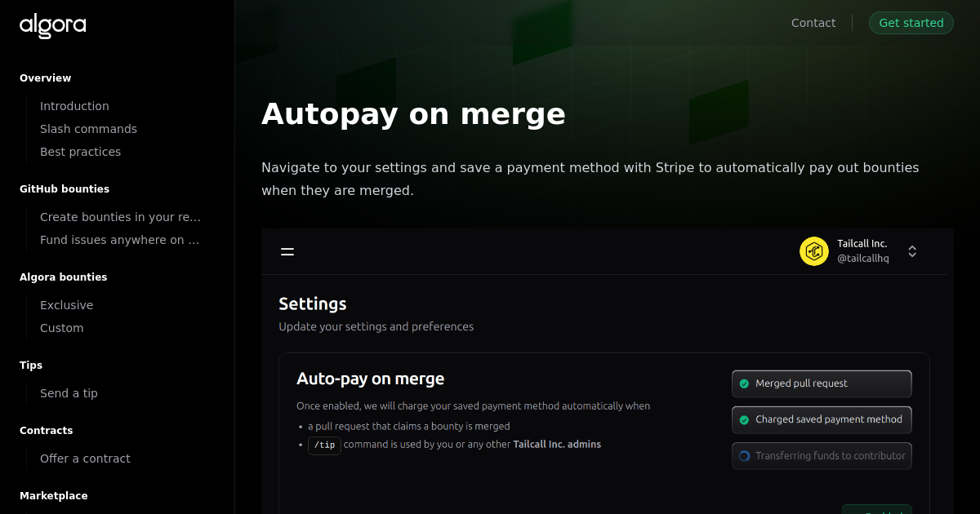The image size is (980, 514).
Task: Open the Exclusive bounties page
Action: [x=66, y=304]
